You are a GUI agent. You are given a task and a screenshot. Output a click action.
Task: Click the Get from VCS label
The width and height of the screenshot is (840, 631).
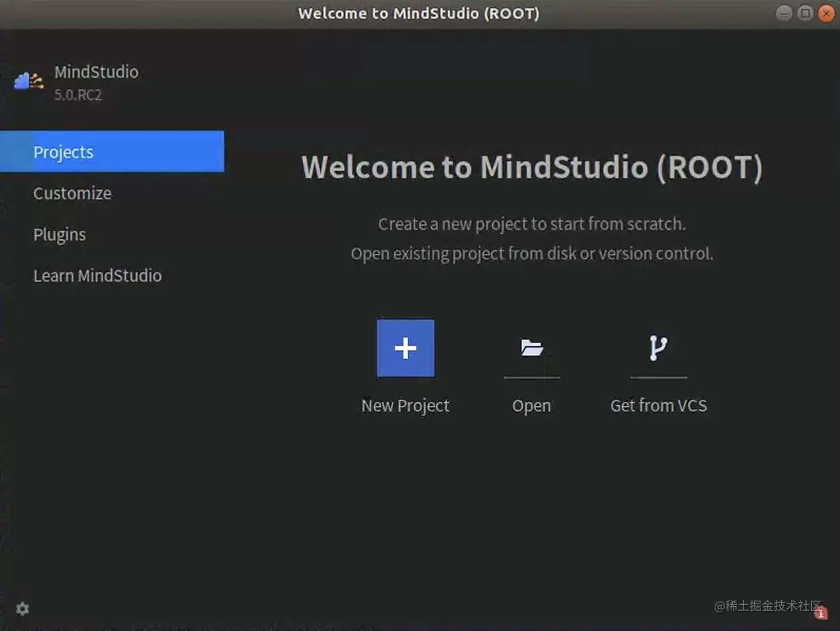[x=658, y=405]
